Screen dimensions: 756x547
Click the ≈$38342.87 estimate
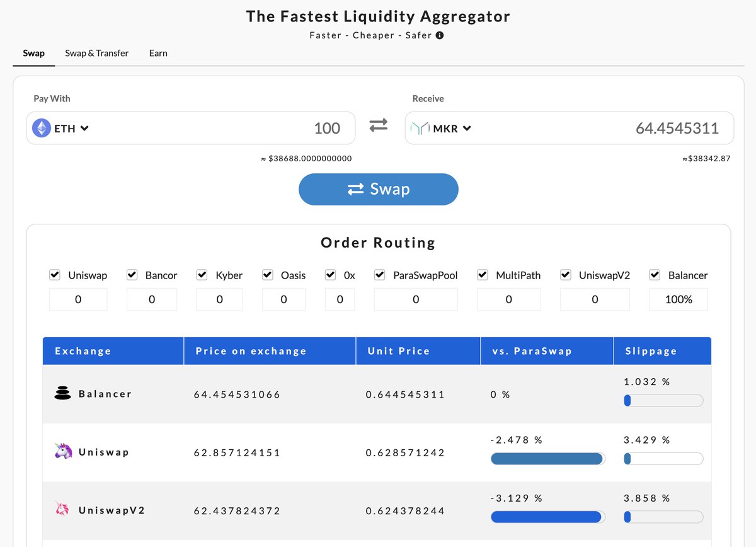(706, 159)
